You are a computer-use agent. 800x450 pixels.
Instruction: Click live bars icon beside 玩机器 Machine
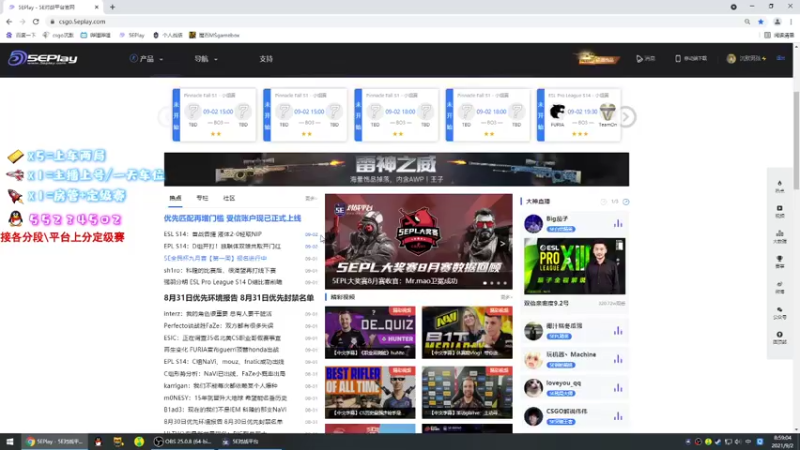pyautogui.click(x=618, y=359)
